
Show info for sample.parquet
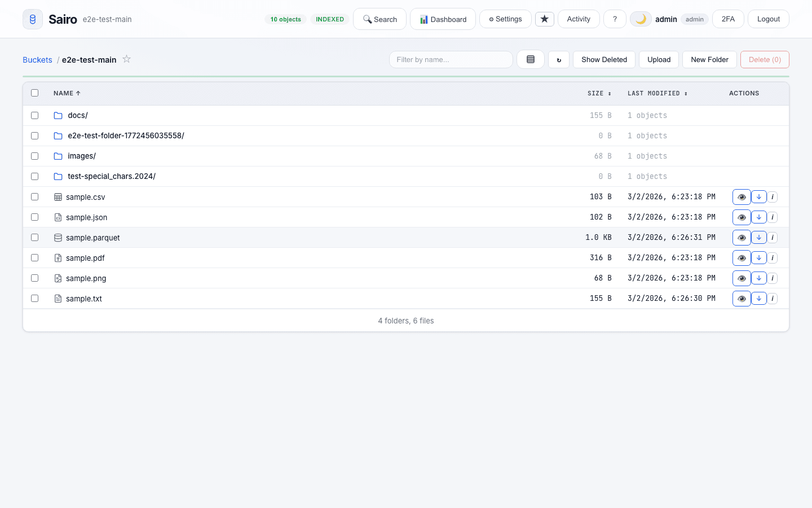tap(773, 238)
